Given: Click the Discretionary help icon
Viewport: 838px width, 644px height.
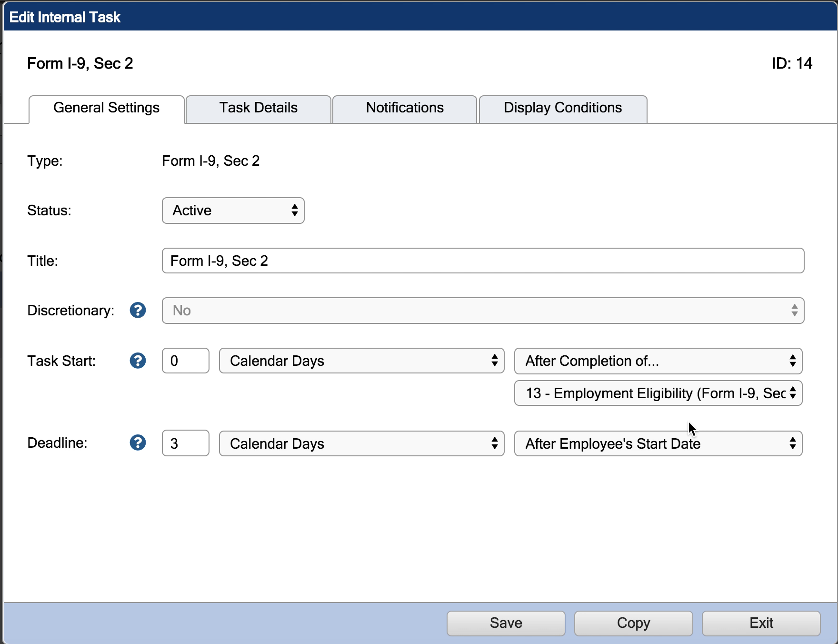Looking at the screenshot, I should click(x=138, y=311).
